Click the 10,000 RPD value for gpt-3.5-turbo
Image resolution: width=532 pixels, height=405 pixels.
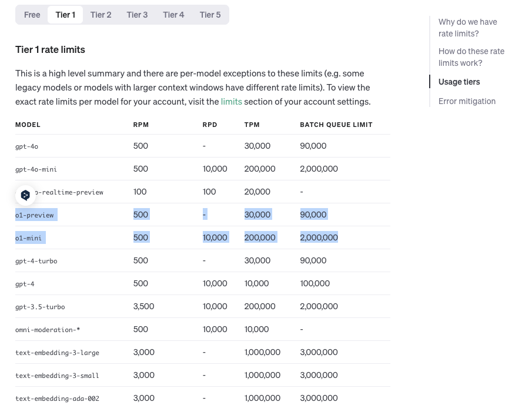coord(215,306)
